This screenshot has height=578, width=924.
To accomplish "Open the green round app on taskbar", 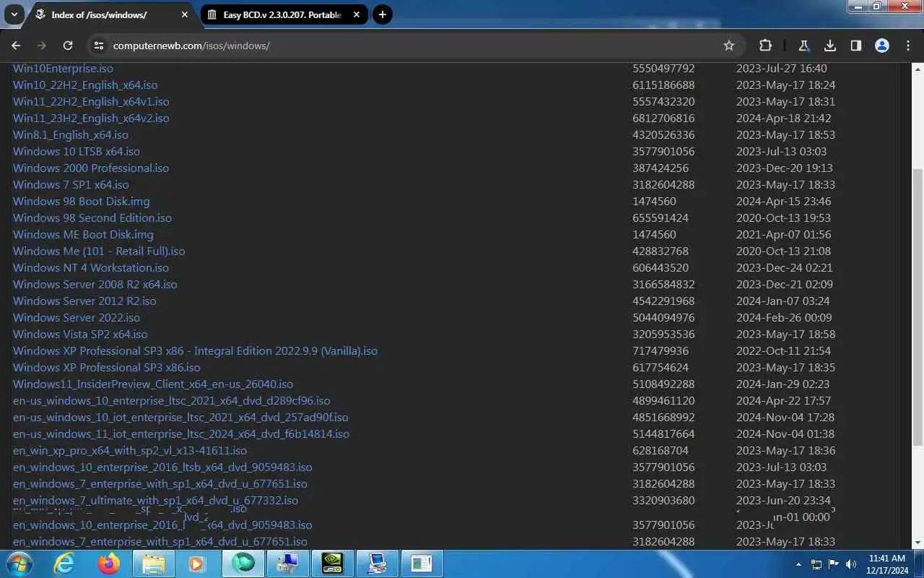I will (x=244, y=564).
